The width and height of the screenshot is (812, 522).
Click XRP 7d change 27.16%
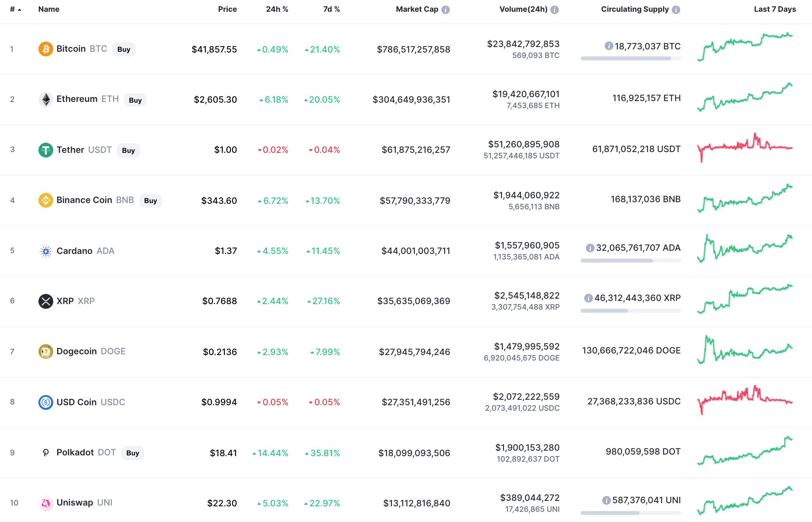(324, 301)
